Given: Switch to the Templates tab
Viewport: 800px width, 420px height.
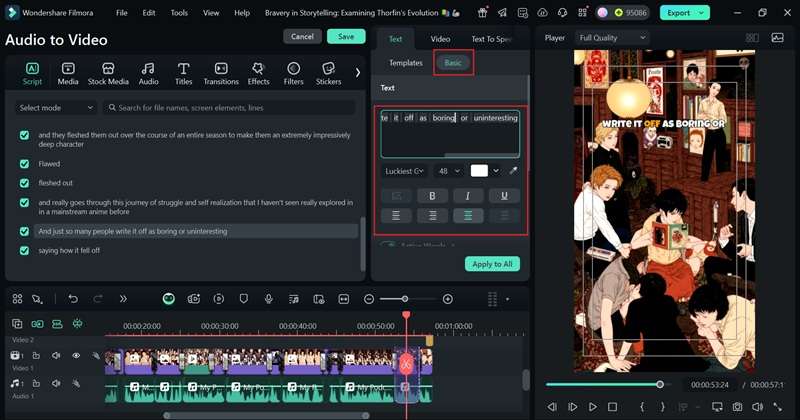Looking at the screenshot, I should [x=406, y=63].
